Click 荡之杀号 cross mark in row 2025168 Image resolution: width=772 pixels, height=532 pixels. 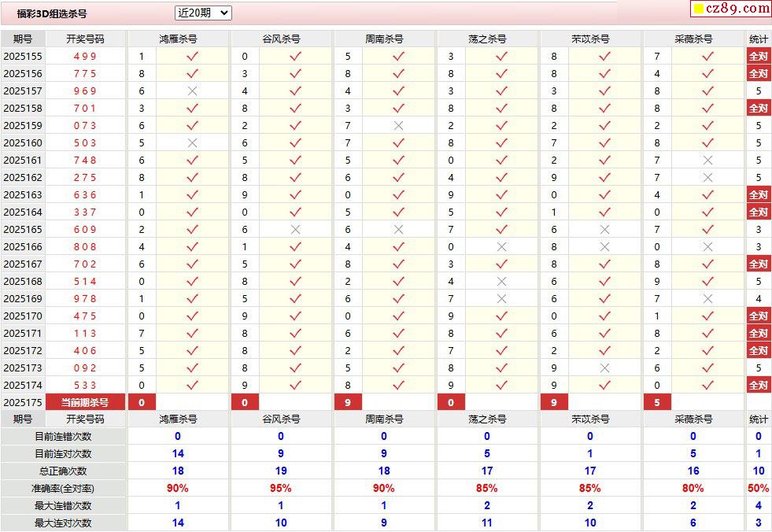coord(502,281)
